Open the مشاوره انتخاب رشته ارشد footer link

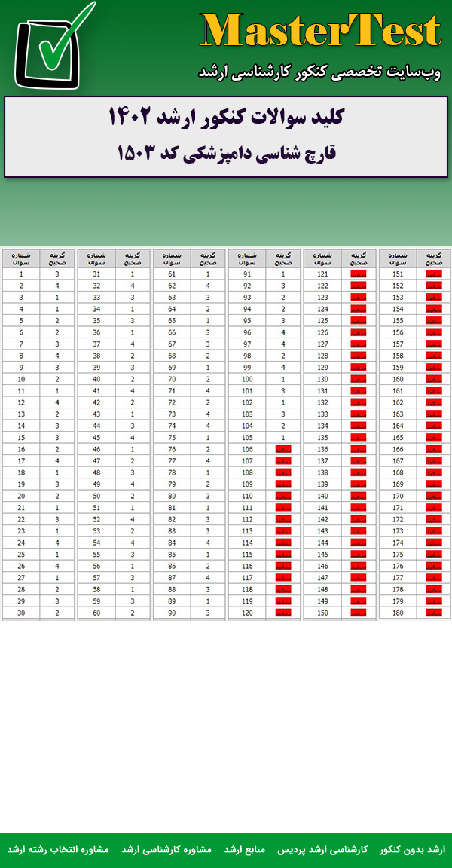click(x=58, y=849)
